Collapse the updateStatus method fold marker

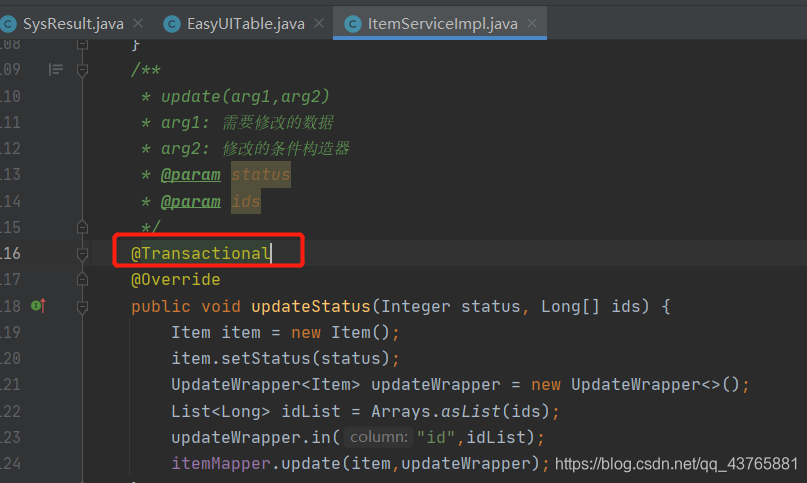click(82, 307)
